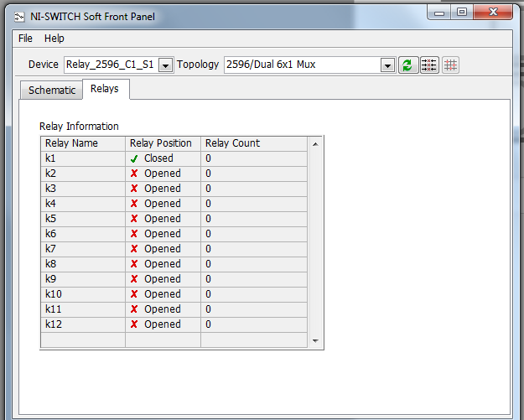Select the k3 relay name cell

pyautogui.click(x=83, y=189)
